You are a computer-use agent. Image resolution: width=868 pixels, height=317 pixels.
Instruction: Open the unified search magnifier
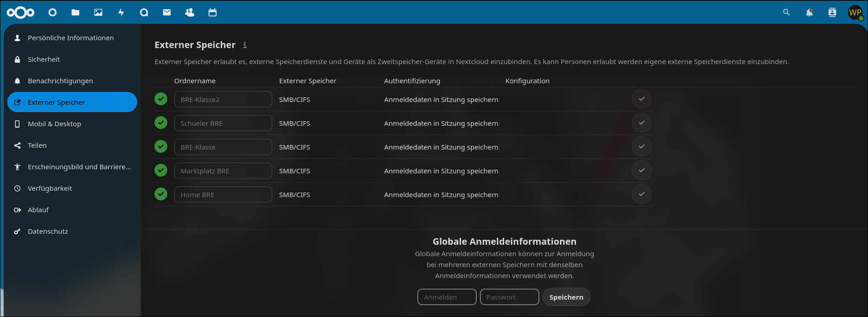pos(786,12)
